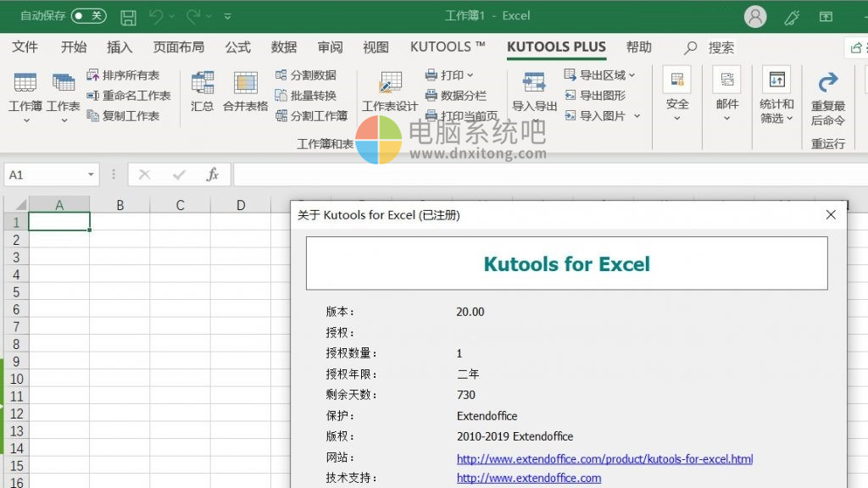Viewport: 868px width, 488px height.
Task: Switch to the 帮助 tab
Action: [x=639, y=47]
